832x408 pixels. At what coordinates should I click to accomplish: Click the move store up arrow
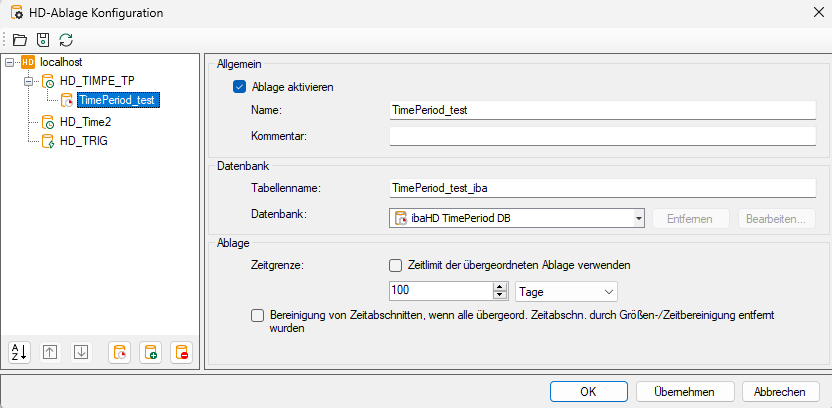[50, 352]
